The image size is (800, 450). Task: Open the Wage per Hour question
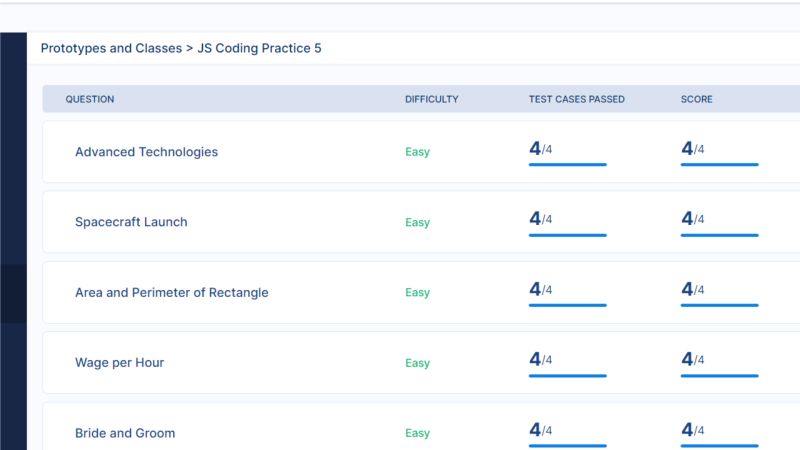coord(119,363)
